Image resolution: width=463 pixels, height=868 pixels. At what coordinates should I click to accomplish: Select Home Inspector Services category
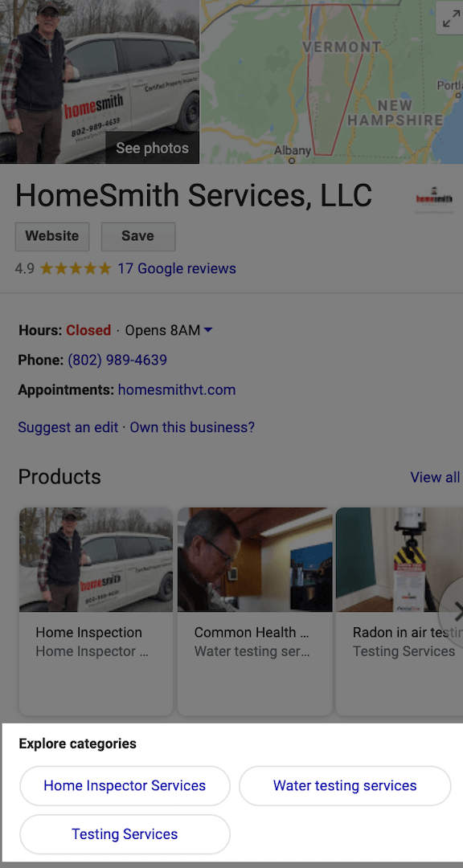pos(125,785)
